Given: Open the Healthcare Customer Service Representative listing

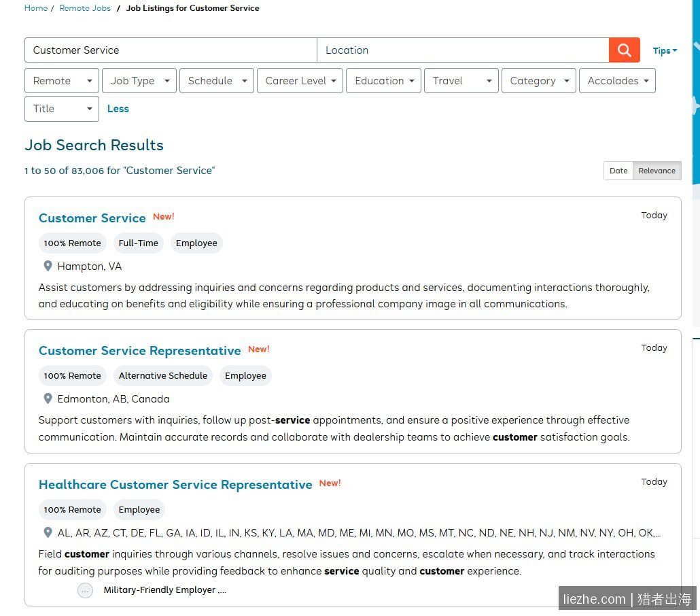Looking at the screenshot, I should [x=175, y=485].
